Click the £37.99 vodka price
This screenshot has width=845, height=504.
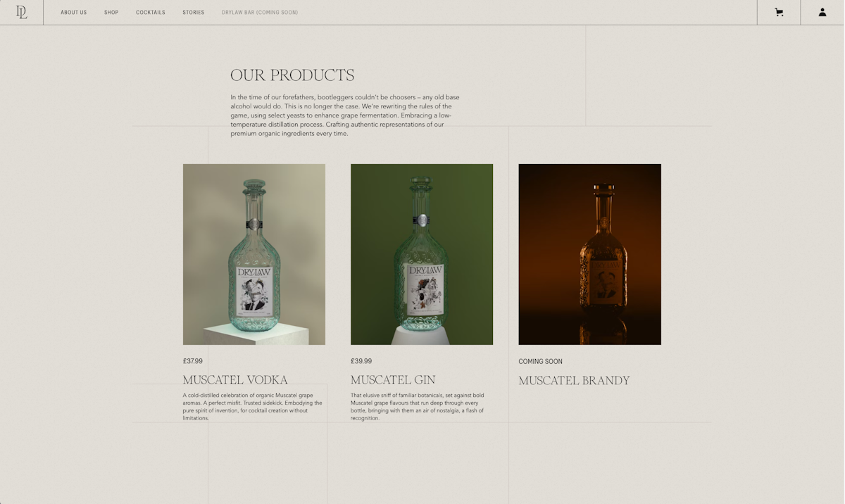tap(193, 361)
